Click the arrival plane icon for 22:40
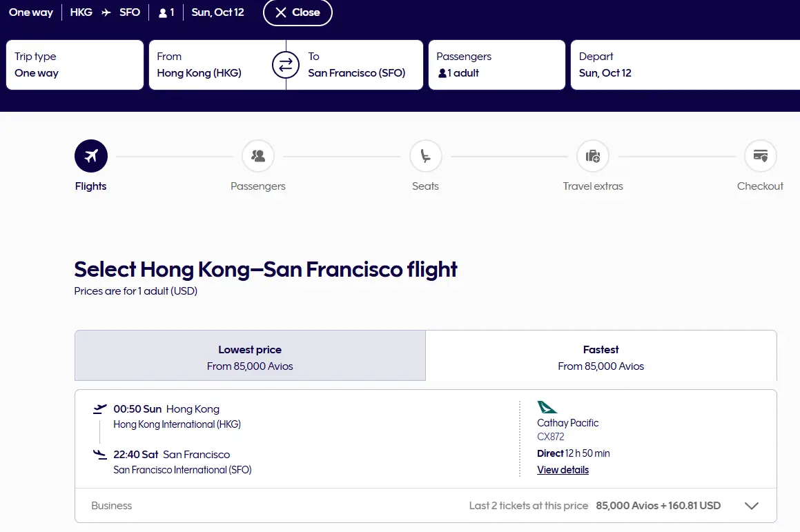The width and height of the screenshot is (800, 532). tap(100, 455)
